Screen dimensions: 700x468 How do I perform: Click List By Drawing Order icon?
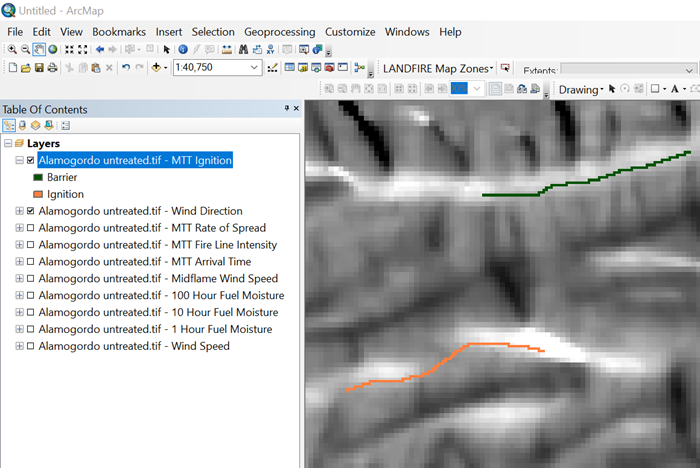coord(9,125)
